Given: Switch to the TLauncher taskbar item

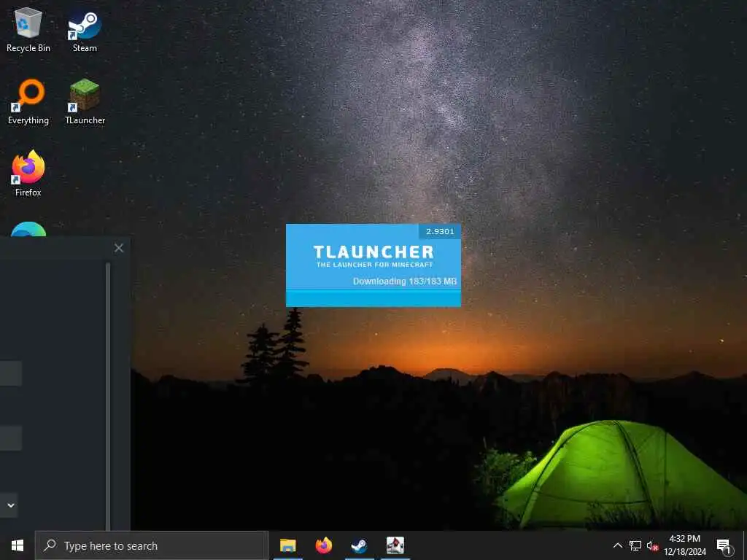Looking at the screenshot, I should pyautogui.click(x=395, y=545).
